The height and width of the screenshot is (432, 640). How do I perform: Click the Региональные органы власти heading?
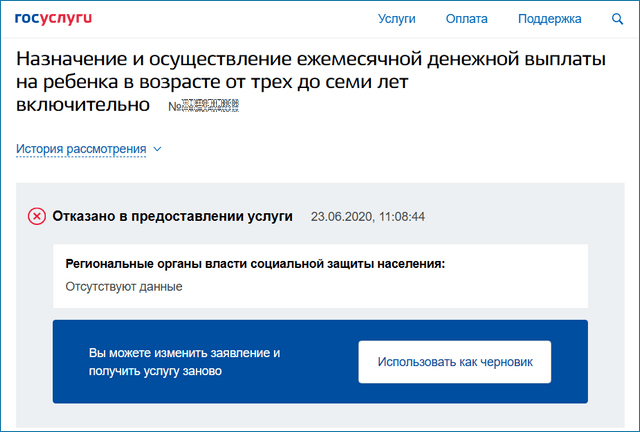click(255, 264)
